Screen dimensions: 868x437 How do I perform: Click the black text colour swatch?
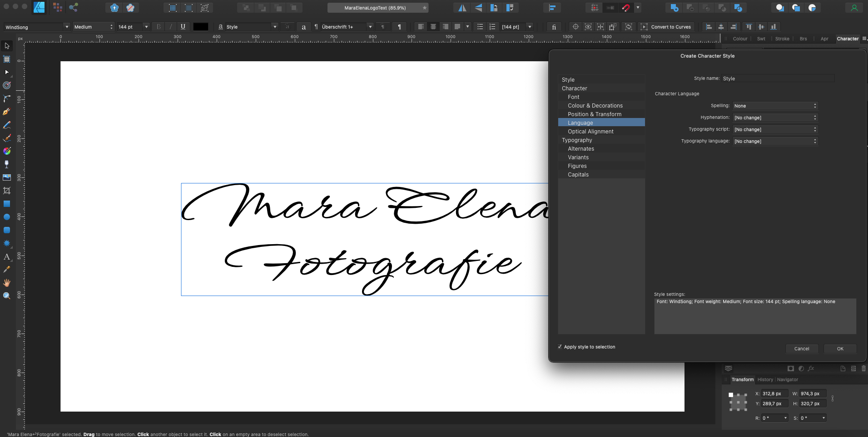[201, 27]
